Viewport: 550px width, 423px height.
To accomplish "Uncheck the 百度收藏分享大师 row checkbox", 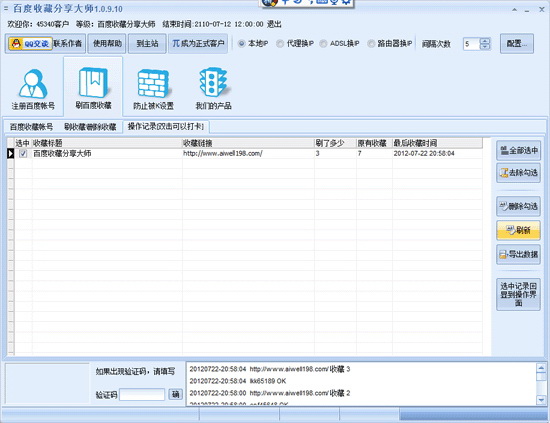I will 23,153.
